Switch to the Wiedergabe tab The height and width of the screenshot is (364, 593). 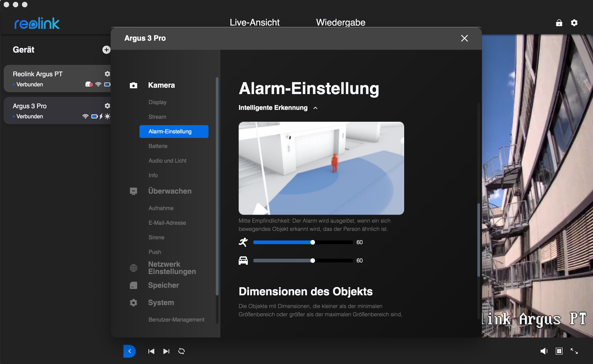pyautogui.click(x=340, y=22)
